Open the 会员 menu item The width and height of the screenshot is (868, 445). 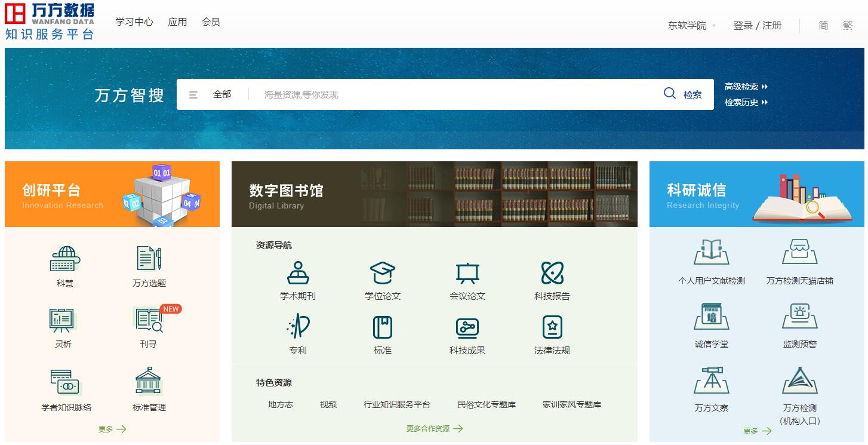211,22
